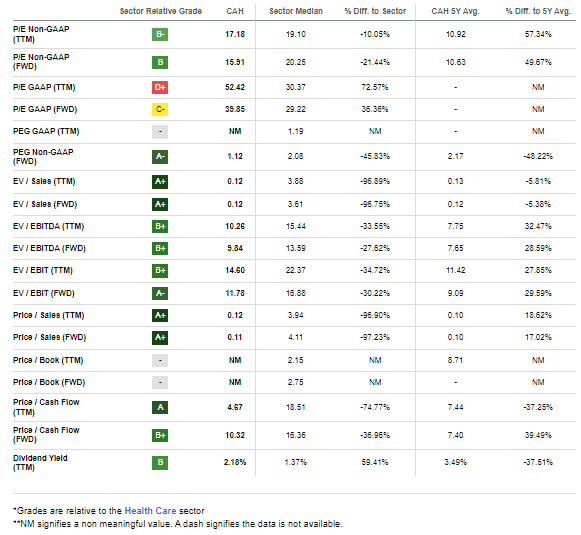The height and width of the screenshot is (535, 581).
Task: Click CAH value 52.42
Action: tap(235, 87)
